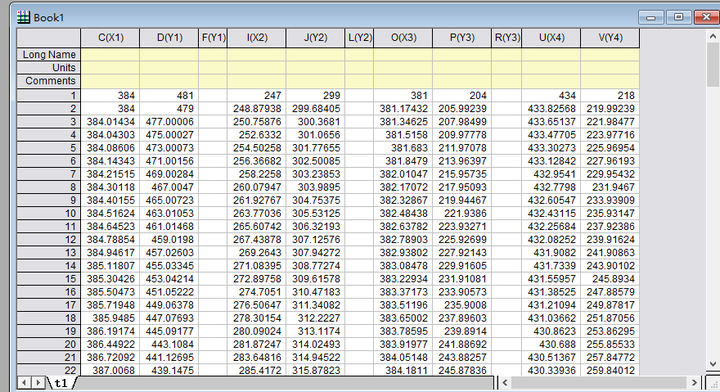
Task: Click the horizontal scrollbar right arrow
Action: [694, 382]
